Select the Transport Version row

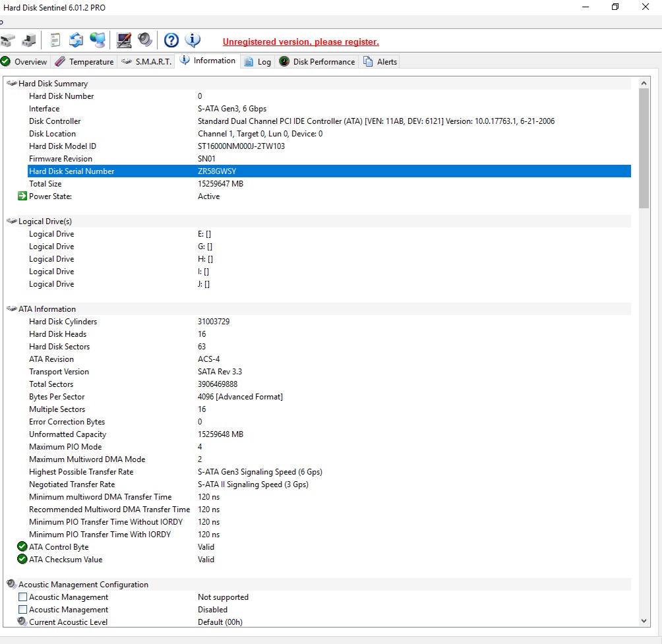pos(329,372)
